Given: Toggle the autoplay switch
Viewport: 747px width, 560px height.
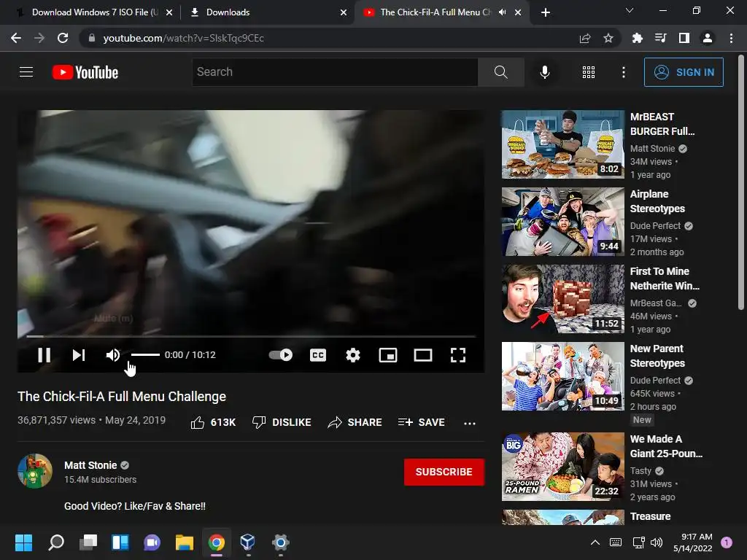Looking at the screenshot, I should click(x=281, y=355).
